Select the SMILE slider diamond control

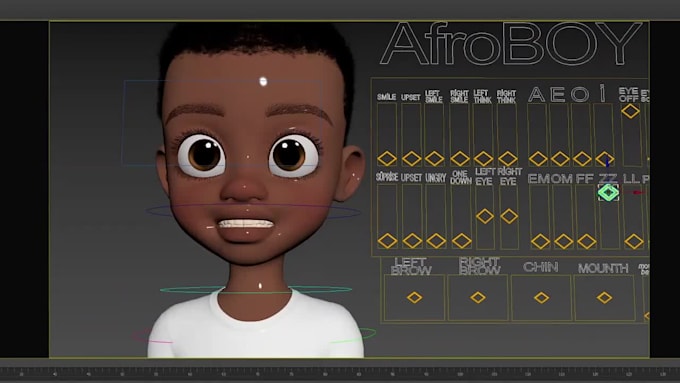(x=387, y=159)
